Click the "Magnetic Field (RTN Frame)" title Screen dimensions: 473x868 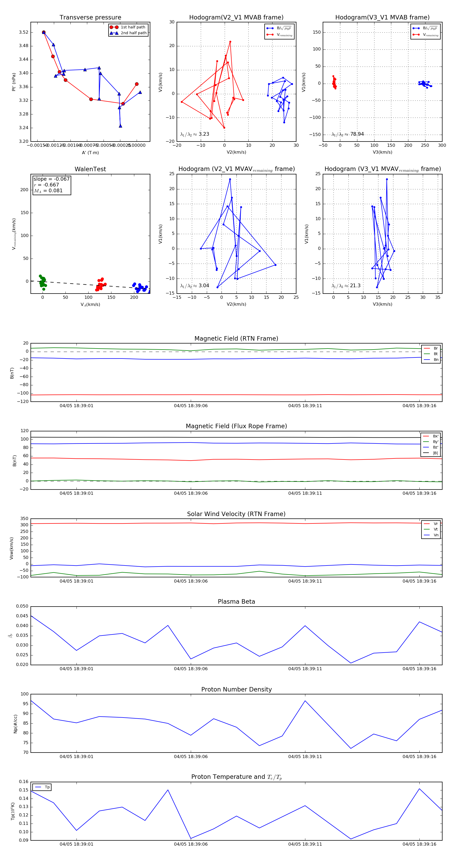(236, 339)
